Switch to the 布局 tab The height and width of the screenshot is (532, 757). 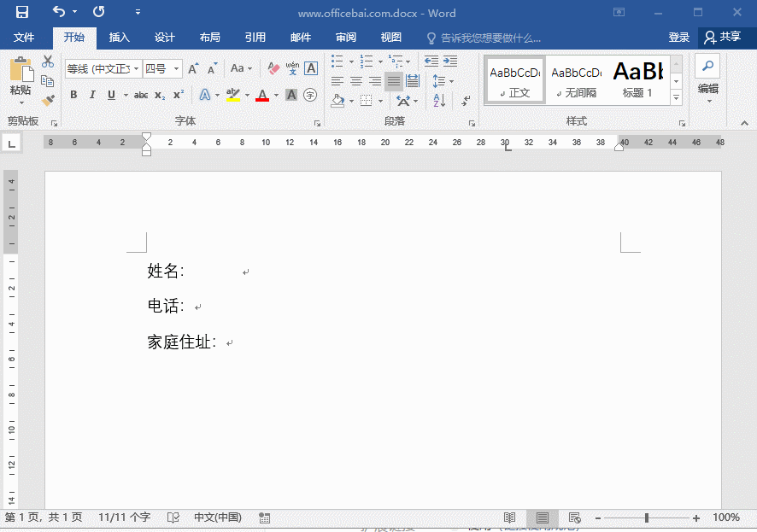pyautogui.click(x=209, y=38)
